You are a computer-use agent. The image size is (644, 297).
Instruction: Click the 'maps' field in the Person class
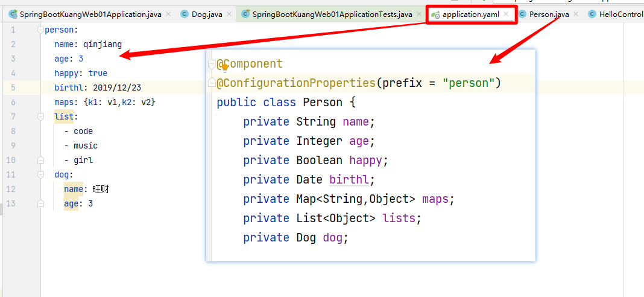pyautogui.click(x=435, y=199)
